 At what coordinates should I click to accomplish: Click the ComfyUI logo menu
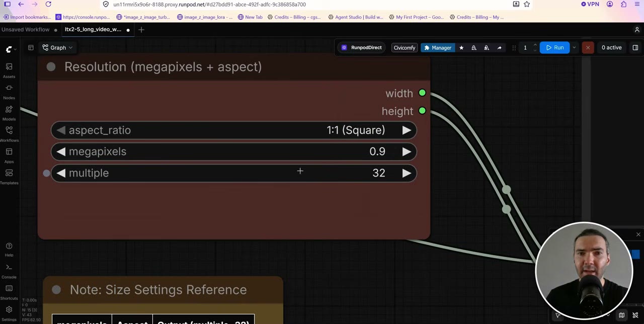click(11, 49)
